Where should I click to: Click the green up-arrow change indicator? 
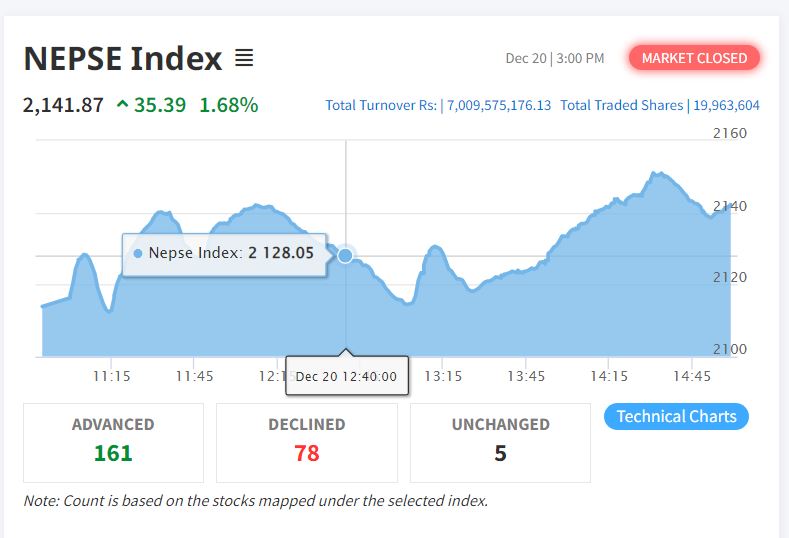point(122,104)
